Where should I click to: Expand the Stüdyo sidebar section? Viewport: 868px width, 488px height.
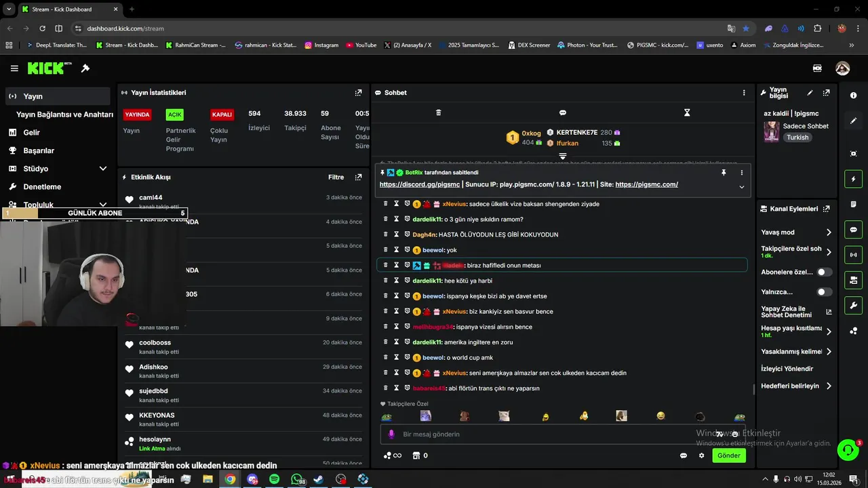click(103, 169)
